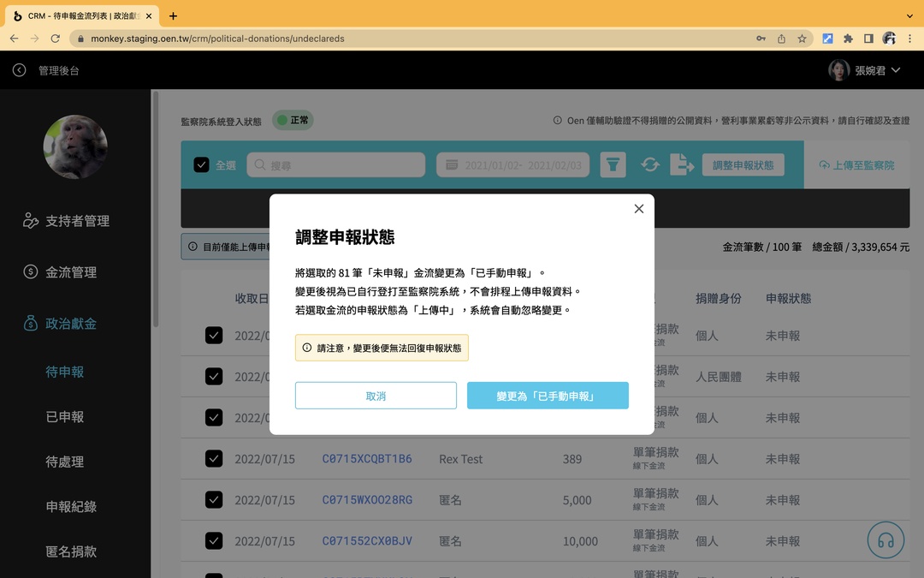The width and height of the screenshot is (924, 578).
Task: Toggle the 全選 select-all checkbox
Action: [x=202, y=164]
